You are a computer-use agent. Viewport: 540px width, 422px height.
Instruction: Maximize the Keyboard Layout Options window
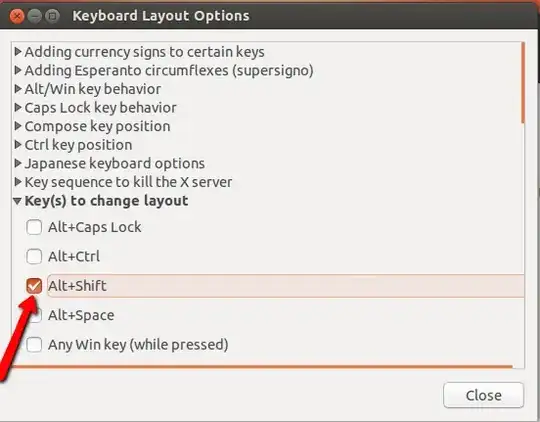pyautogui.click(x=52, y=16)
